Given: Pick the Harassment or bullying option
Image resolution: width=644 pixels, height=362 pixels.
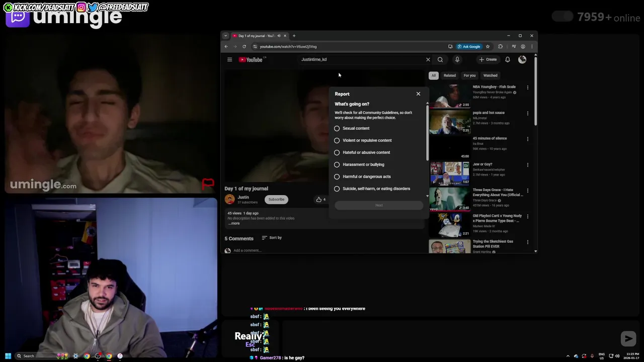Looking at the screenshot, I should coord(337,164).
